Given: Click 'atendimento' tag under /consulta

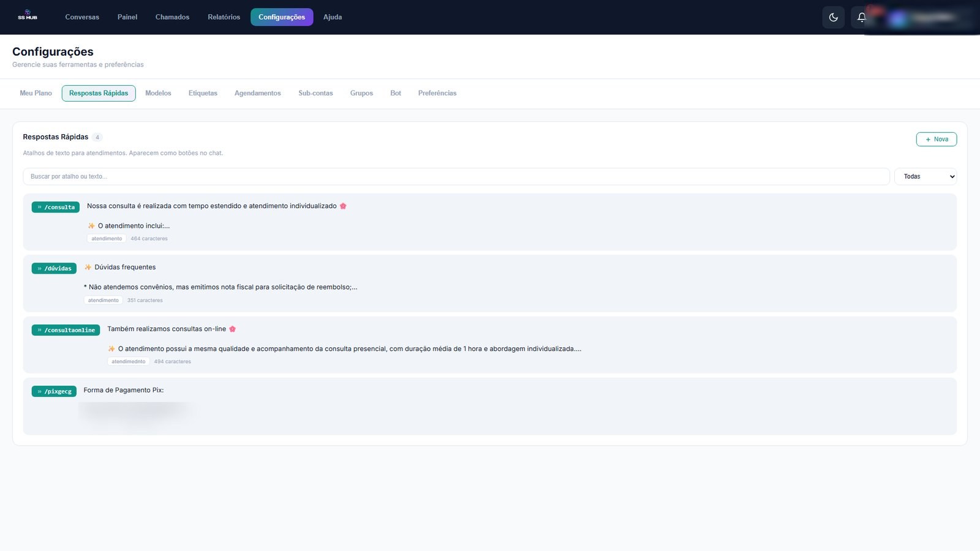Looking at the screenshot, I should click(107, 239).
